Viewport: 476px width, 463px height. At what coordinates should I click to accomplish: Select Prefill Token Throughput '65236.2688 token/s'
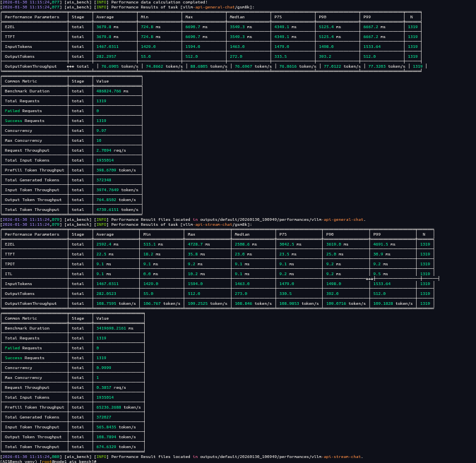[119, 407]
